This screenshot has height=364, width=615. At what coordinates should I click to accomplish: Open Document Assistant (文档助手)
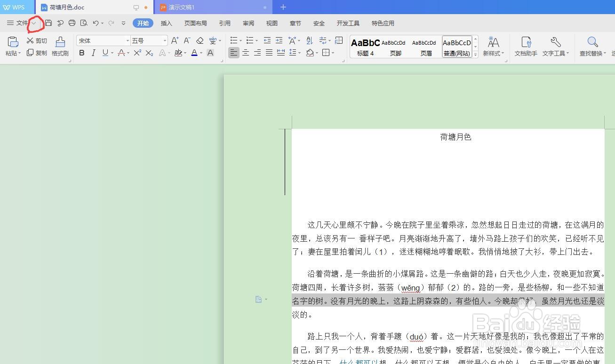[526, 47]
